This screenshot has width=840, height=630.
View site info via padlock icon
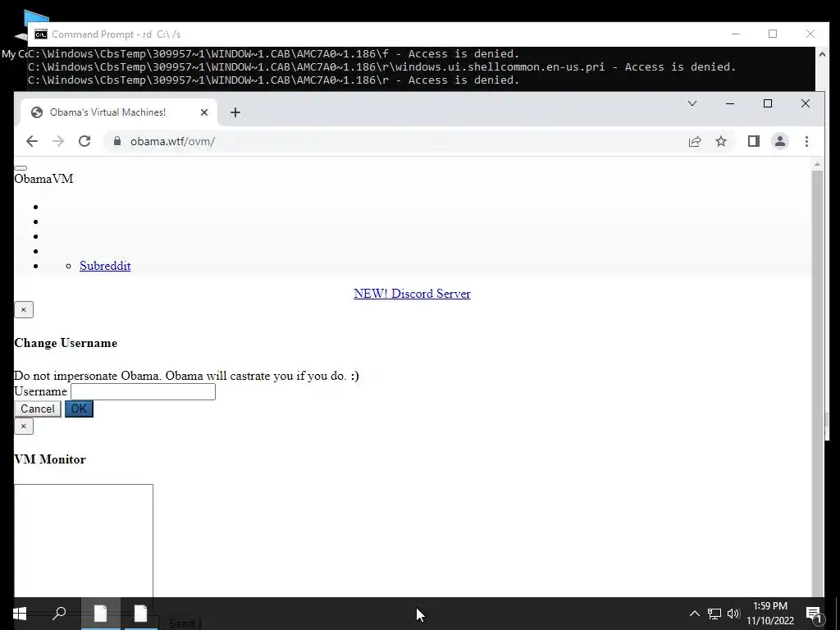(x=116, y=141)
